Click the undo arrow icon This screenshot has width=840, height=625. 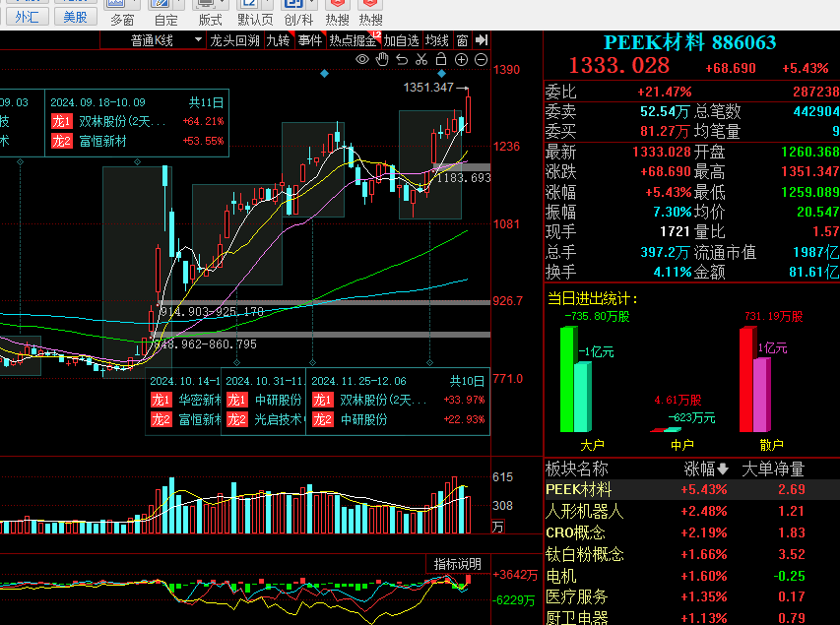tap(402, 59)
